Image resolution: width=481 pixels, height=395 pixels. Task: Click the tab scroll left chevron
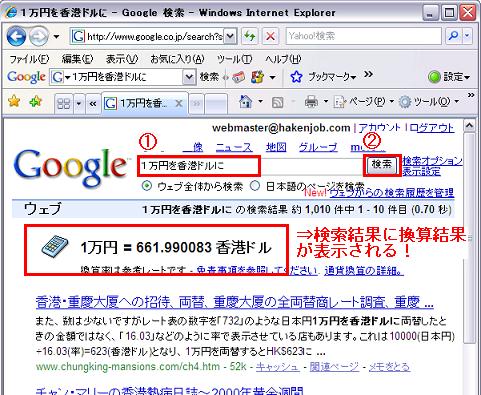[x=93, y=104]
